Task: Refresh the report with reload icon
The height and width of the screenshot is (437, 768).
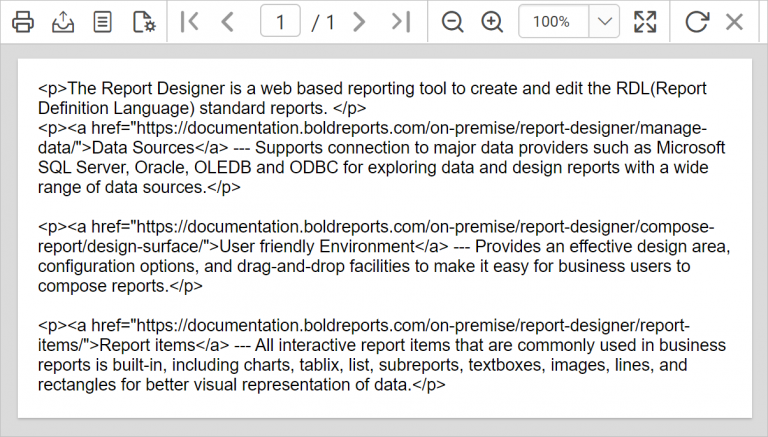Action: click(x=696, y=22)
